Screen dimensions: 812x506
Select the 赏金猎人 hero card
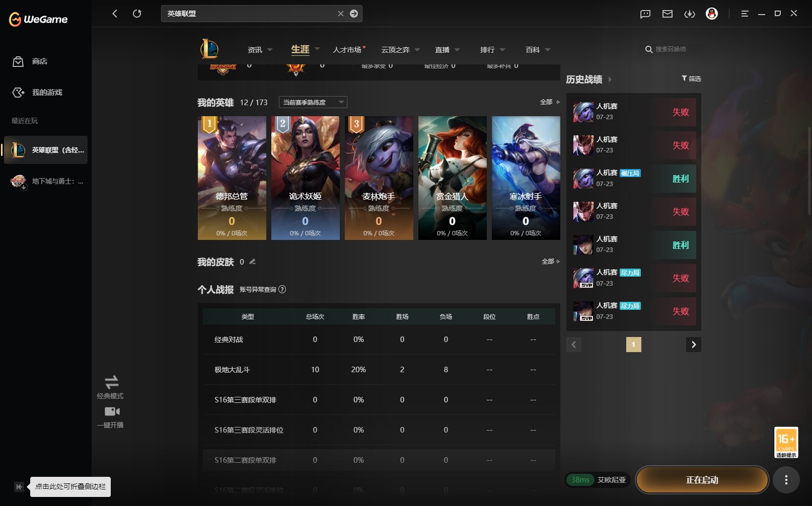(x=453, y=178)
